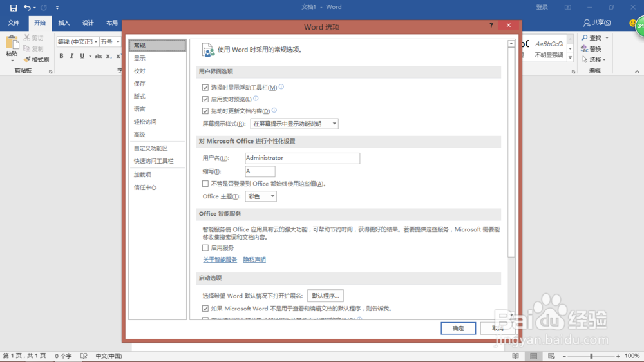This screenshot has width=644, height=362.
Task: Open the clipboard (剪贴板) dialog launcher
Action: pos(50,71)
